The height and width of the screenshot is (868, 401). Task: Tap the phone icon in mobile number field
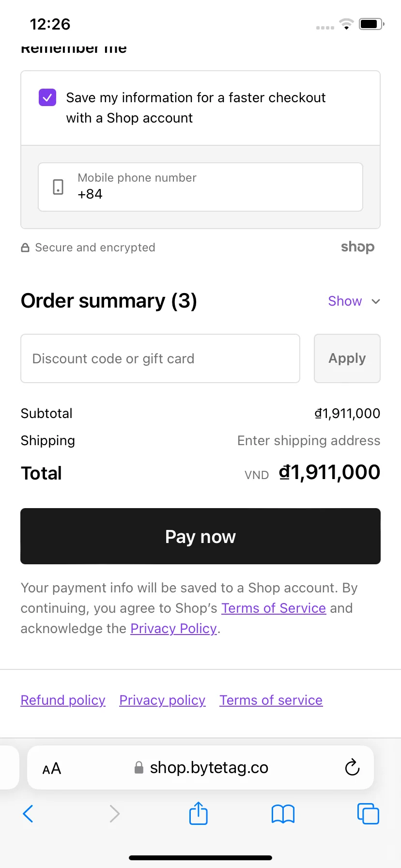[x=58, y=187]
